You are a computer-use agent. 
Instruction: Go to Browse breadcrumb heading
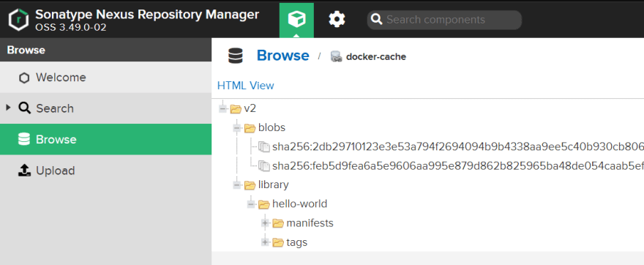pyautogui.click(x=283, y=56)
